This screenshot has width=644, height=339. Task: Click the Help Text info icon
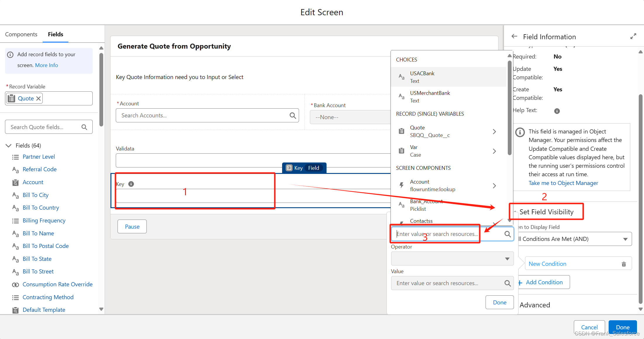pyautogui.click(x=557, y=111)
